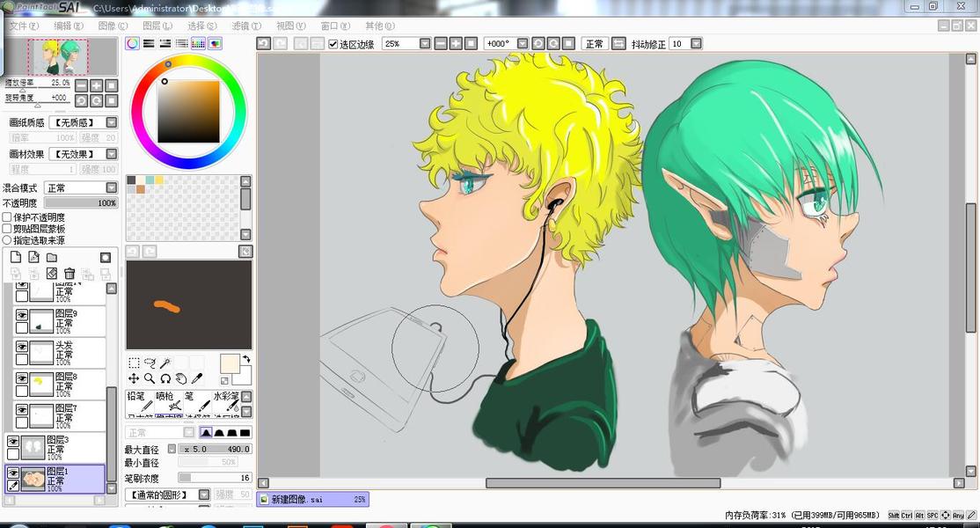This screenshot has width=980, height=528.
Task: Hide the 图层7 layer eye icon
Action: pos(22,410)
